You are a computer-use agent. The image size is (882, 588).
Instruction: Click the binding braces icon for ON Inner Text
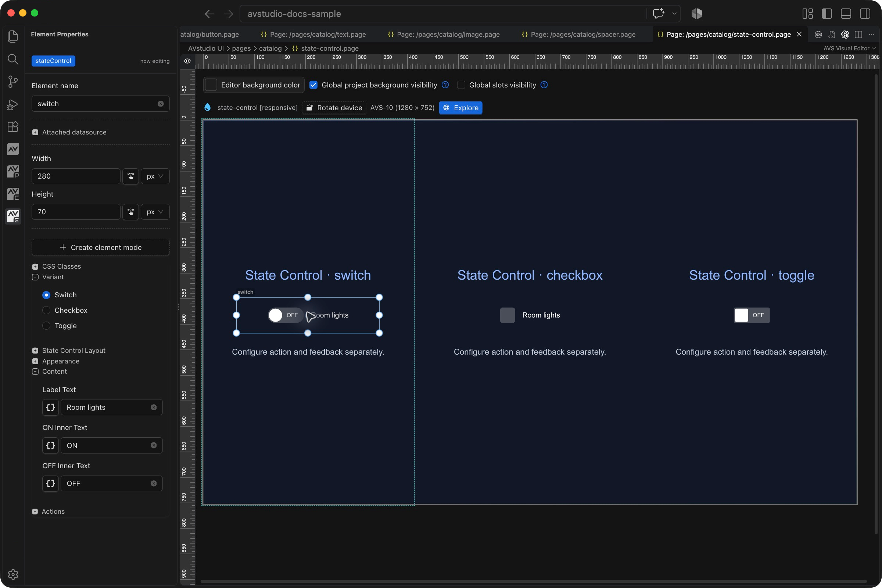pyautogui.click(x=51, y=445)
